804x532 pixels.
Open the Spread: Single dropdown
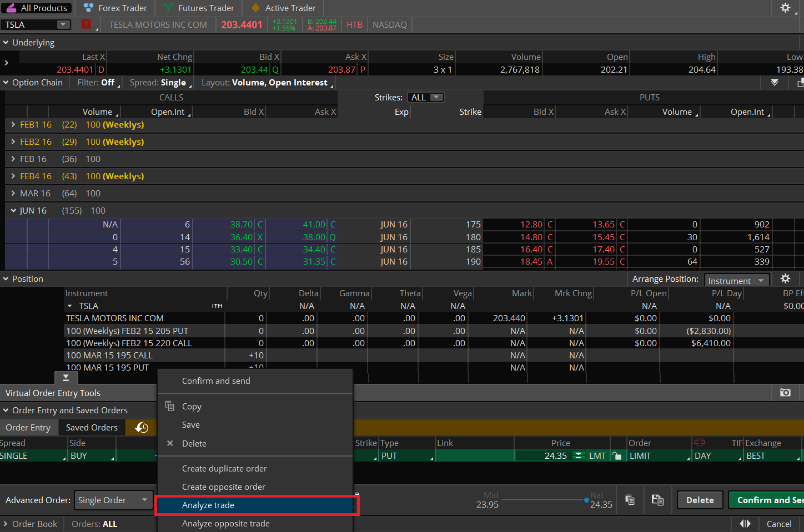pyautogui.click(x=160, y=82)
